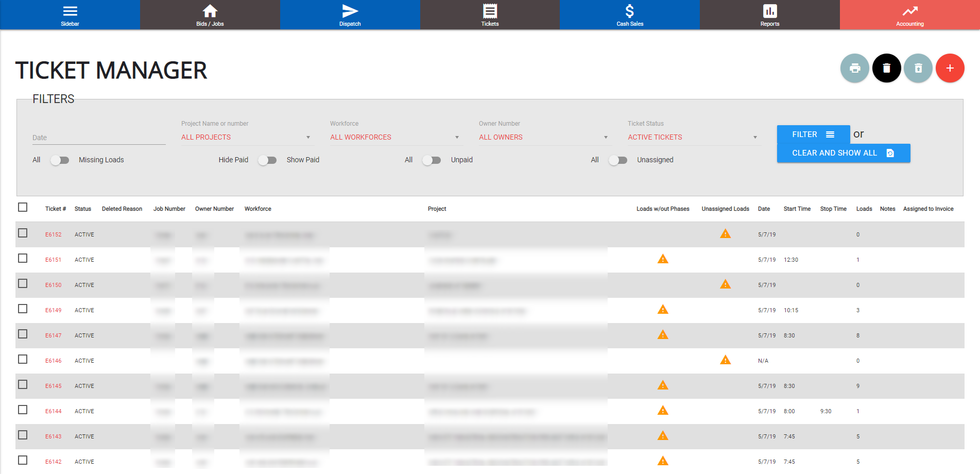Image resolution: width=980 pixels, height=474 pixels.
Task: Click the warning icon for ticket E6152
Action: [725, 234]
